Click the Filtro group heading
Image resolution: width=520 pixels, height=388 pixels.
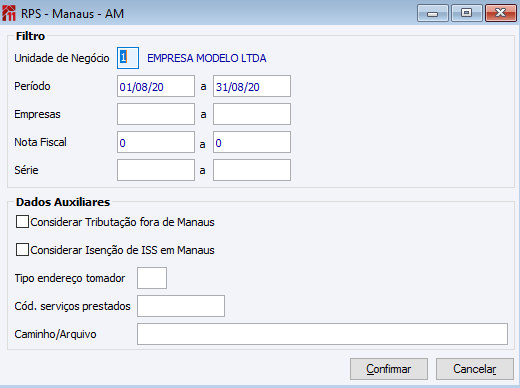point(30,36)
